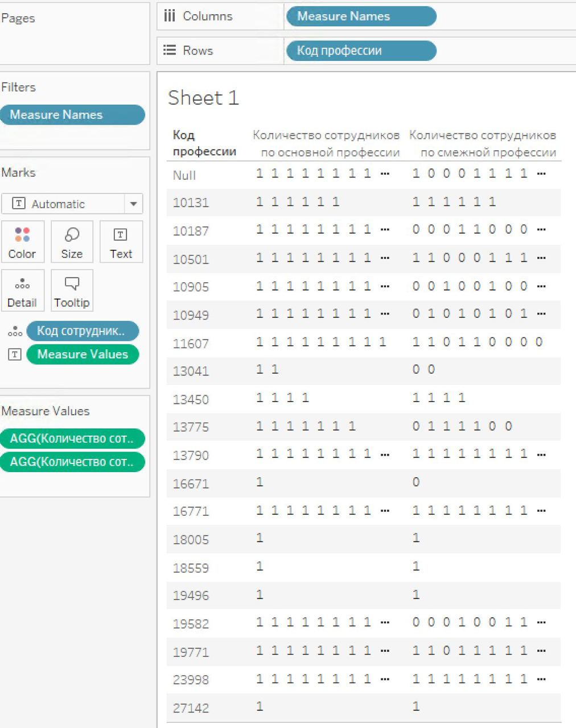Select row label 13450
Image resolution: width=576 pixels, height=728 pixels.
191,399
